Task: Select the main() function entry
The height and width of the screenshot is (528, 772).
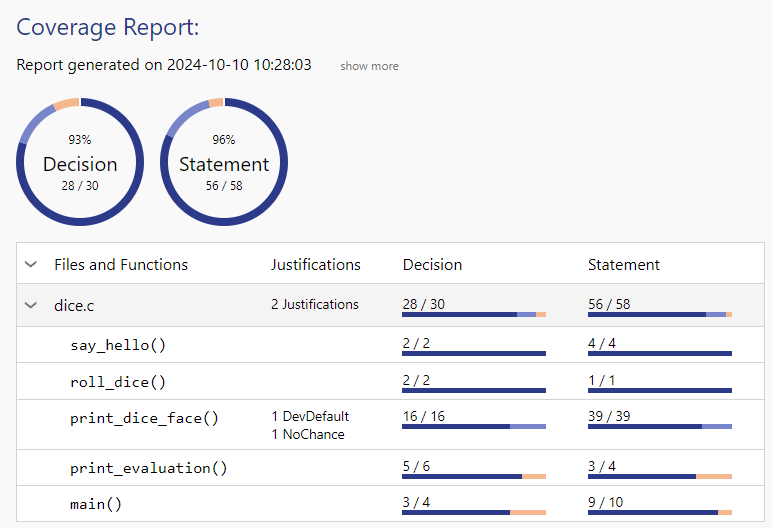Action: point(96,504)
